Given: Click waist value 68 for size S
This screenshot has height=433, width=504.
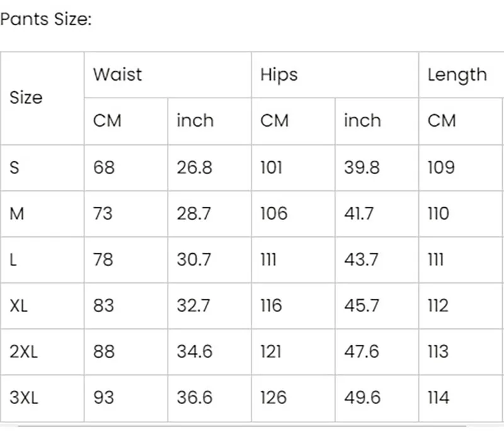Looking at the screenshot, I should click(125, 168).
